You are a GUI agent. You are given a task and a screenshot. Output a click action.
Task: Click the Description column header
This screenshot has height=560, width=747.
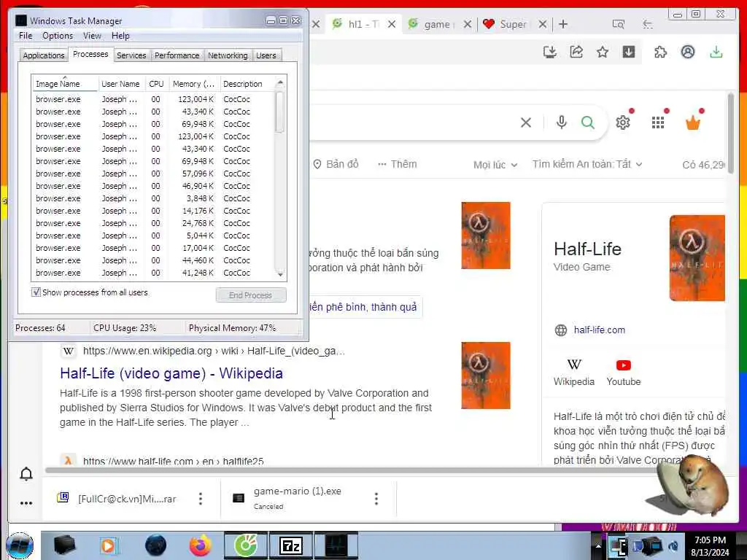(247, 84)
